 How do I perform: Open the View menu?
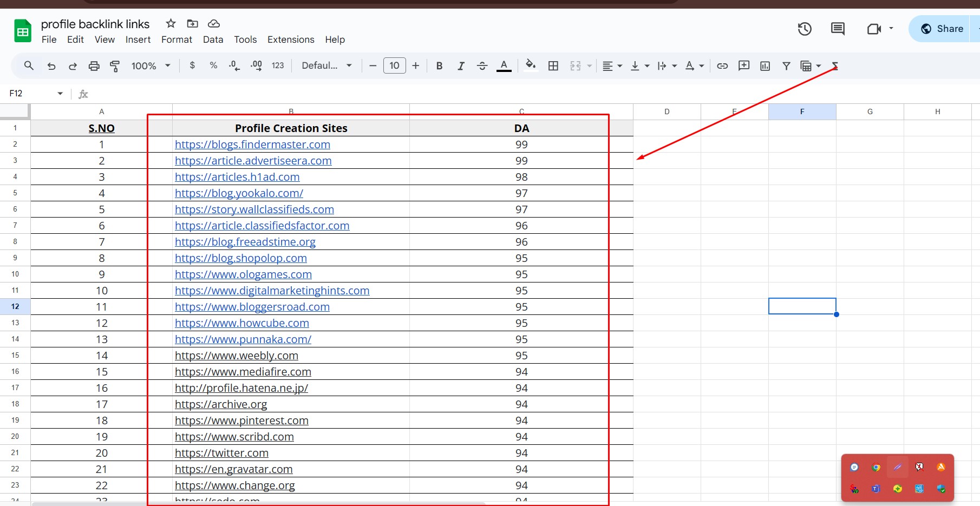(104, 40)
